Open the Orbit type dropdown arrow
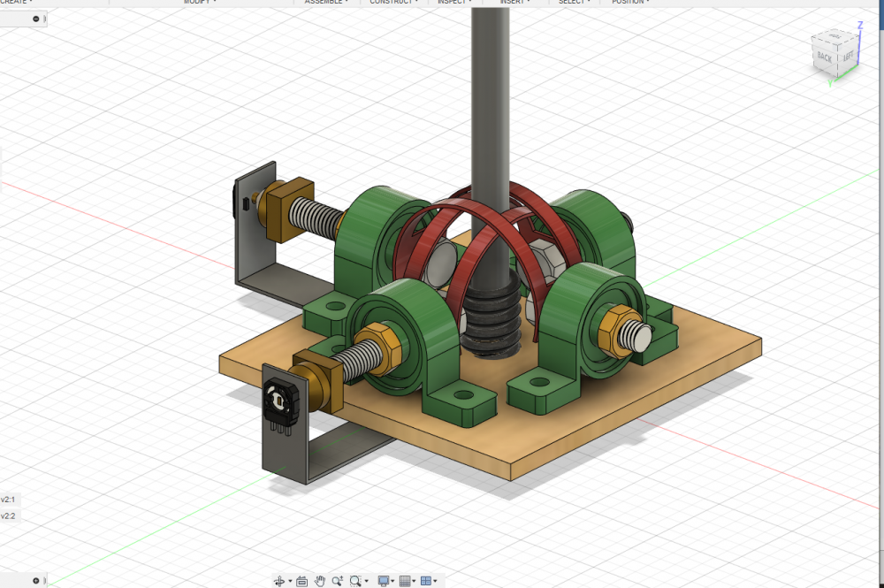This screenshot has height=588, width=884. [290, 582]
